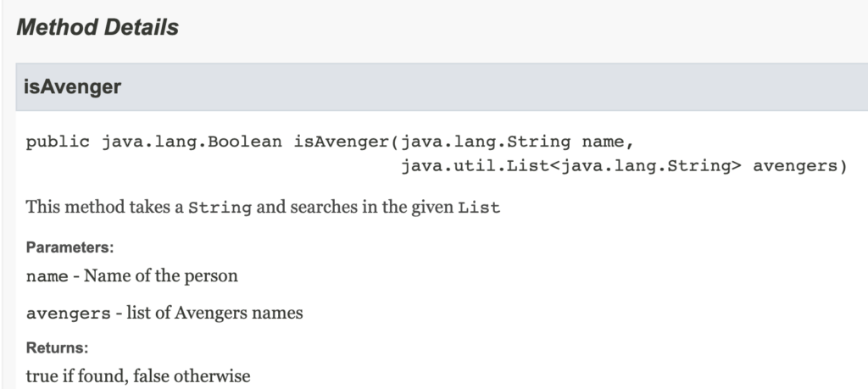Click avengers code term under Parameters
The width and height of the screenshot is (868, 389).
(68, 314)
